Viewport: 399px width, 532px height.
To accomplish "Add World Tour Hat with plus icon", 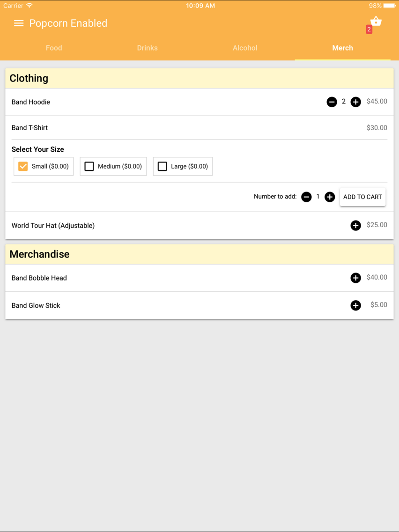I will pyautogui.click(x=355, y=225).
